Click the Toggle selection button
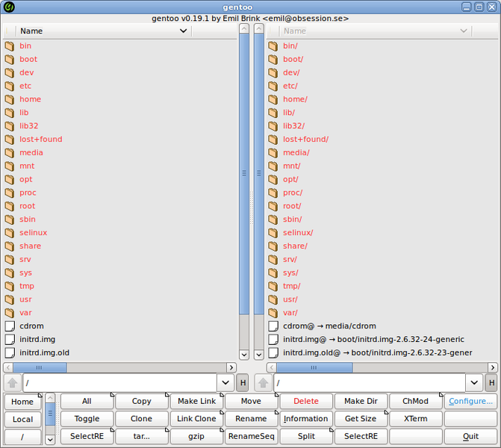Viewport: 501px width, 448px height. 87,419
